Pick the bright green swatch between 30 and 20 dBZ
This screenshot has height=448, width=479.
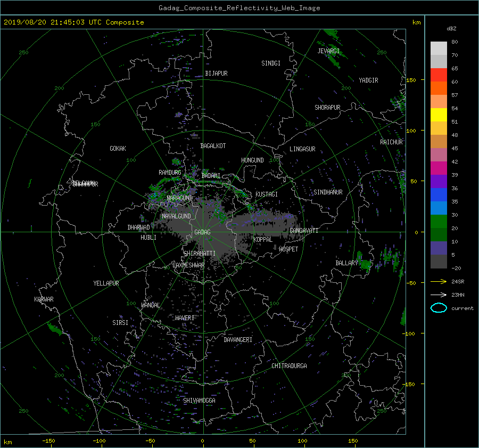(x=439, y=221)
